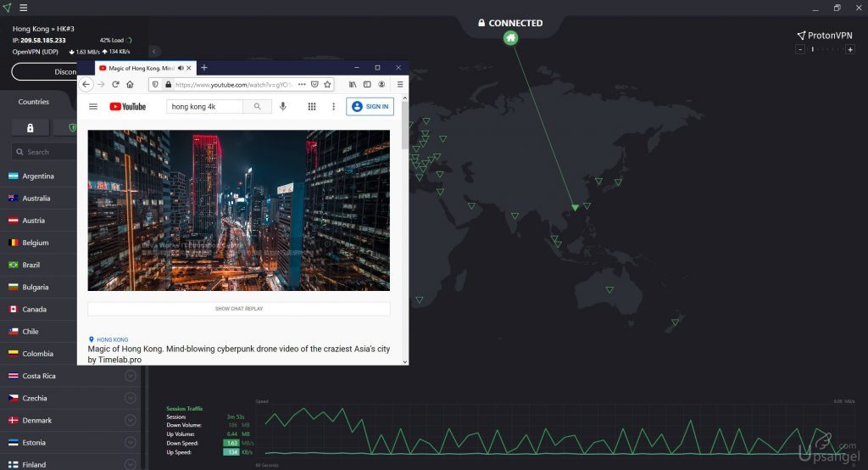Open a new Firefox tab
The image size is (868, 470).
tap(203, 68)
